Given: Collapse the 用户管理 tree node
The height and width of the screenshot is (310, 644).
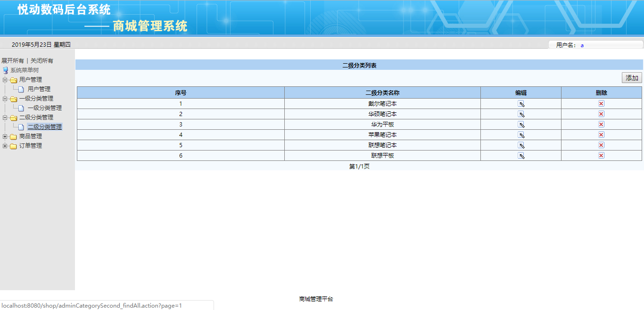Looking at the screenshot, I should point(5,80).
